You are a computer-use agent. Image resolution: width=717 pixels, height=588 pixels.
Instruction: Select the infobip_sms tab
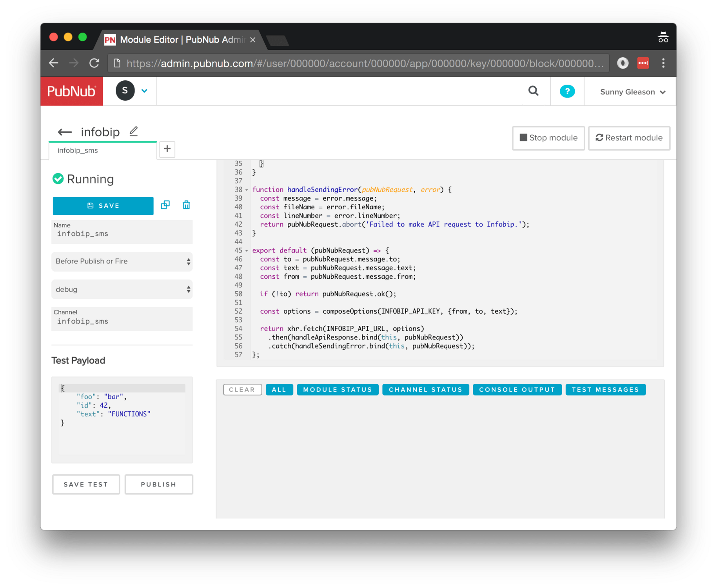pos(78,151)
